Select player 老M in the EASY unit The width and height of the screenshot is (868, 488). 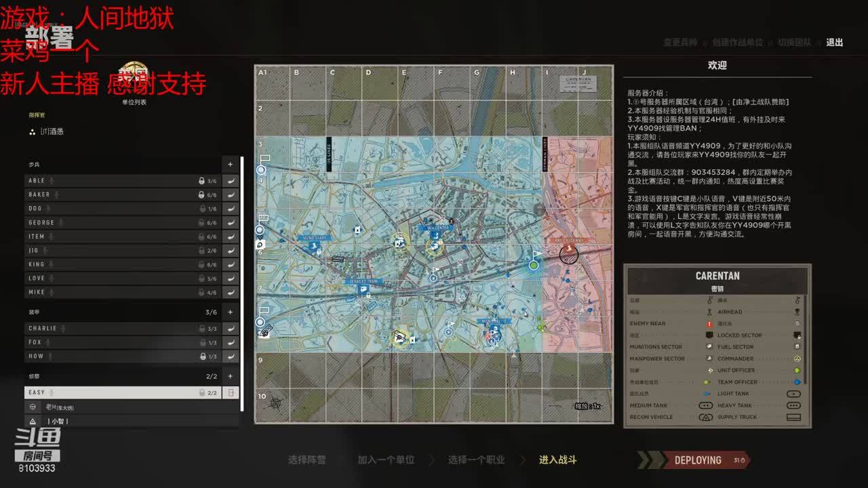[x=132, y=407]
